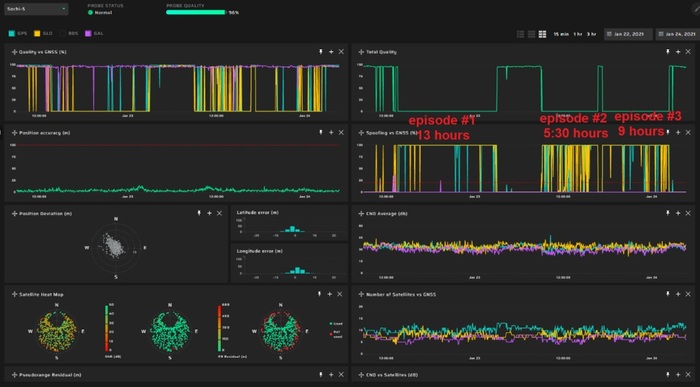
Task: Grab the move handle of Quality vs GNSS
Action: tap(14, 52)
